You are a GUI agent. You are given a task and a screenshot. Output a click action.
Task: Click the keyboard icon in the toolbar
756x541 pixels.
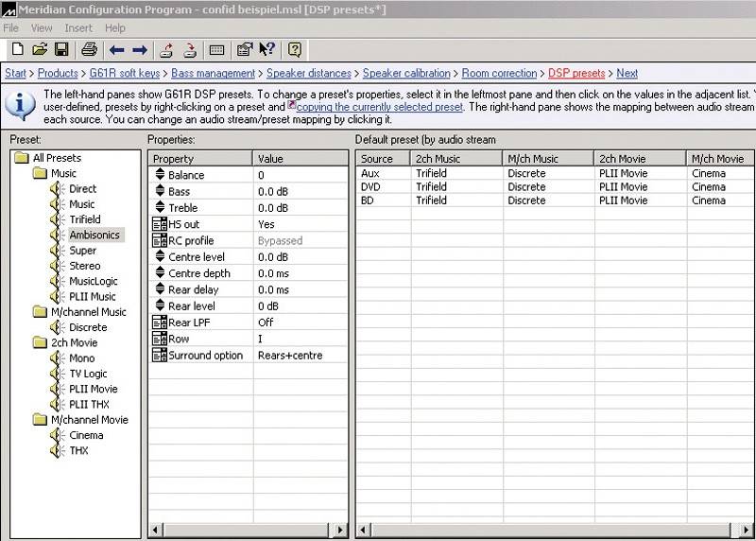tap(217, 50)
